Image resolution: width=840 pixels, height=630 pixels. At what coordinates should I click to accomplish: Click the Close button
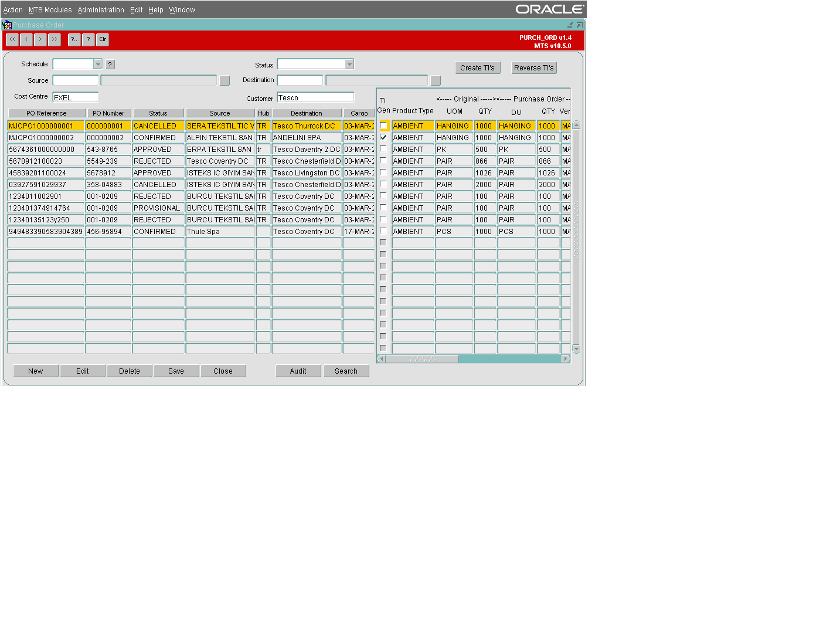tap(223, 371)
